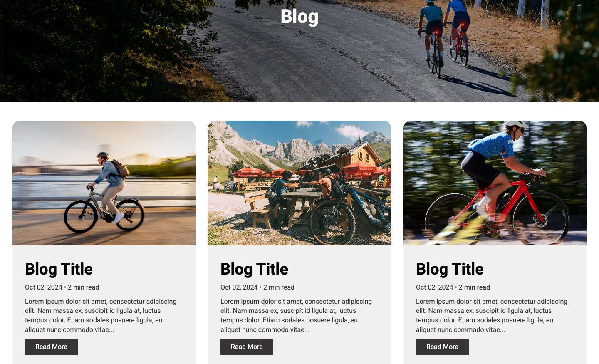The image size is (599, 364).
Task: Click the mountain picnic table blog image
Action: (299, 183)
